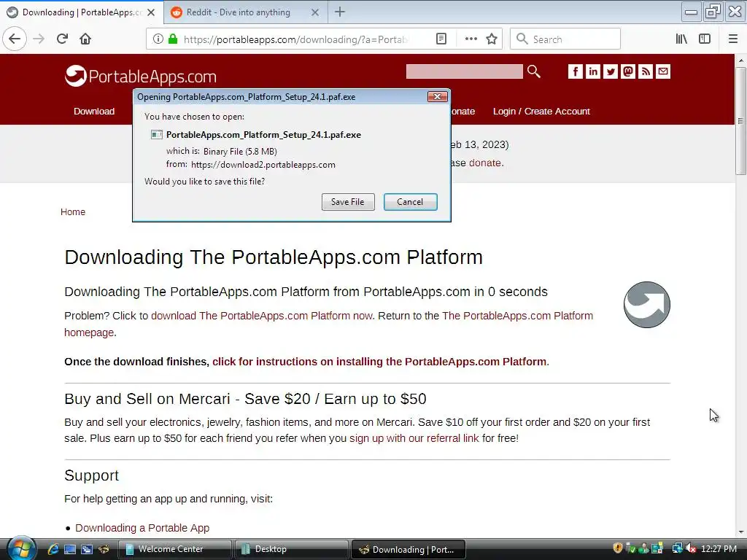
Task: Reload the current page
Action: click(62, 39)
